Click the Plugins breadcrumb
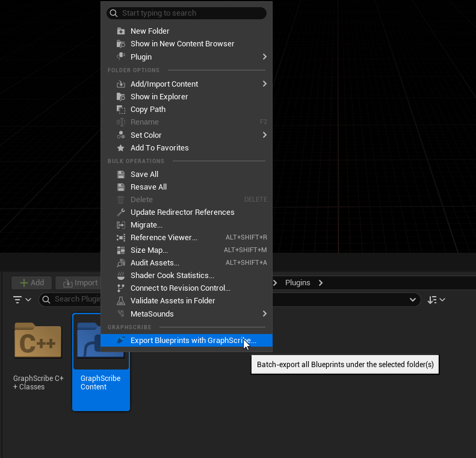Image resolution: width=476 pixels, height=458 pixels. pyautogui.click(x=297, y=283)
